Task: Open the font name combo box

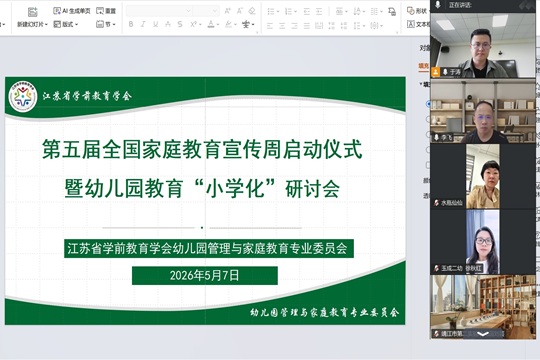Action: (159, 11)
